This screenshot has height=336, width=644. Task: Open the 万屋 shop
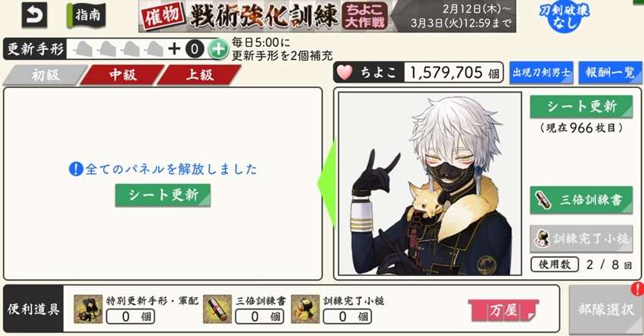[503, 310]
